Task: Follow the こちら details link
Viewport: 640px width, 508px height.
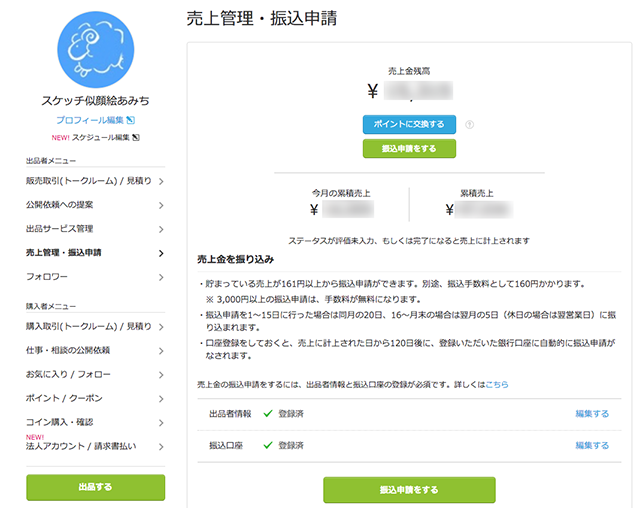Action: [x=497, y=384]
